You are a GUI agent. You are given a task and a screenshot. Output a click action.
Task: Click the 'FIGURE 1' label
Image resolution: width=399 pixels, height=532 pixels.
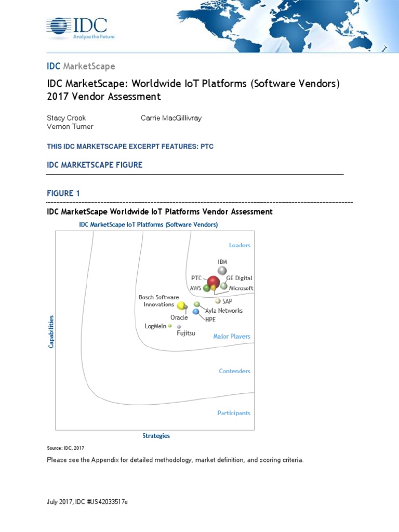coord(63,193)
